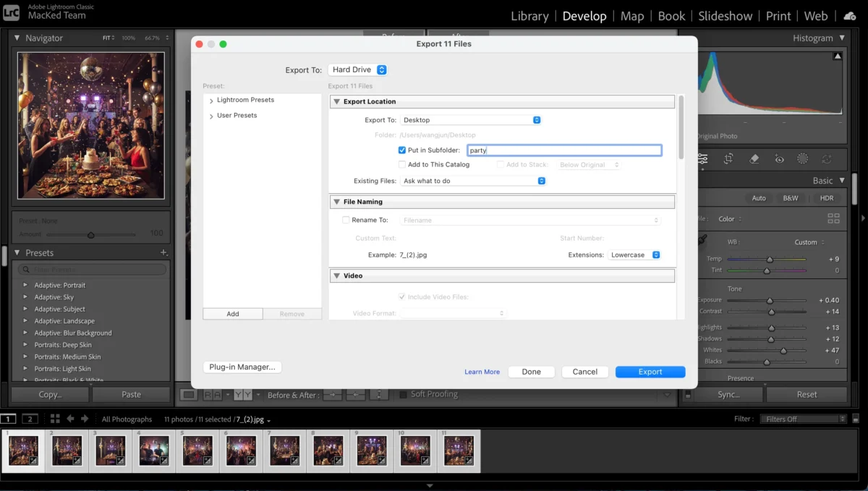Switch to the Library module
868x491 pixels.
(529, 15)
